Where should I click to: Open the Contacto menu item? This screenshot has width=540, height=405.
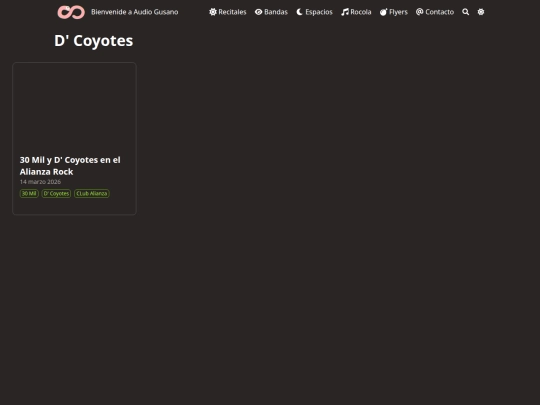click(439, 12)
